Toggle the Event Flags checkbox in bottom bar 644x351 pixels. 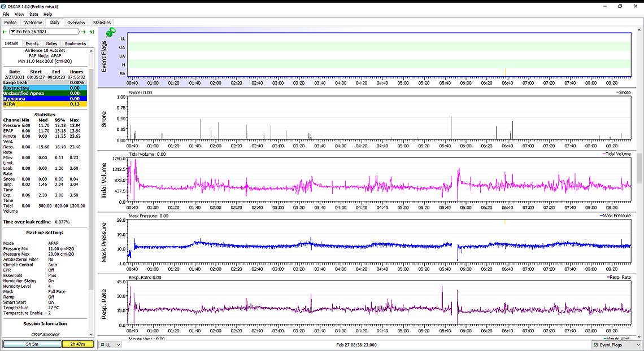tap(596, 345)
